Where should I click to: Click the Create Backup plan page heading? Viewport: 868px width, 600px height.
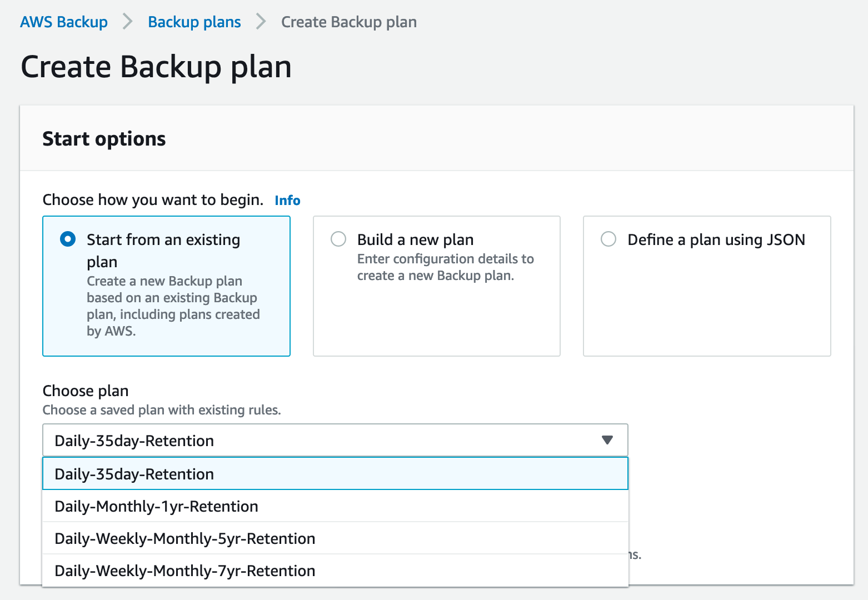pos(156,67)
